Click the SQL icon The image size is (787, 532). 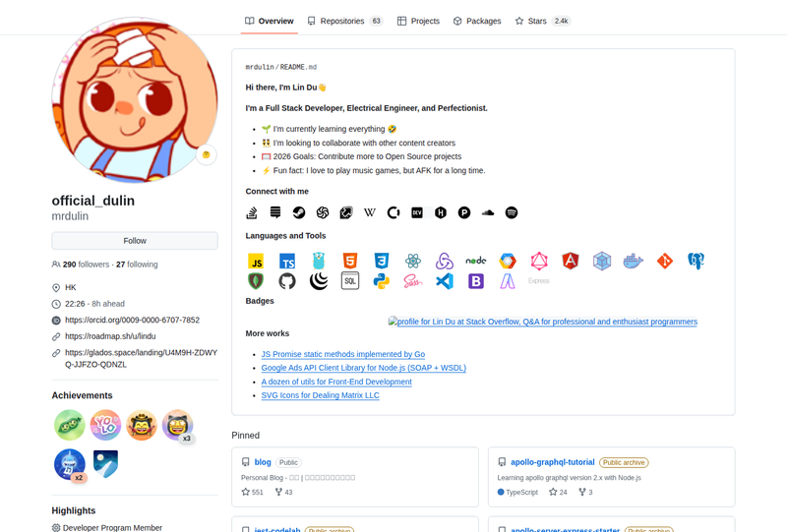pos(350,281)
